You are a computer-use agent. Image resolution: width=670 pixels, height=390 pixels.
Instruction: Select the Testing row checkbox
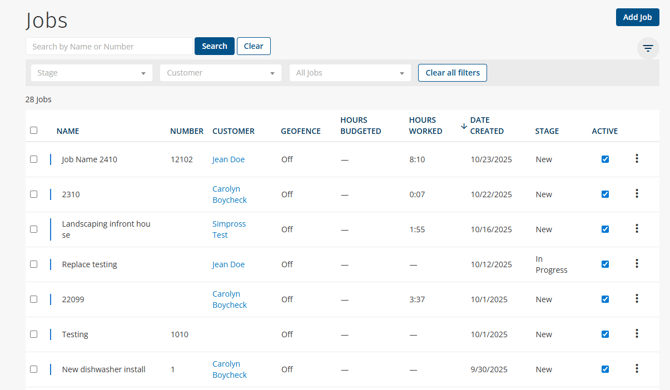click(34, 334)
